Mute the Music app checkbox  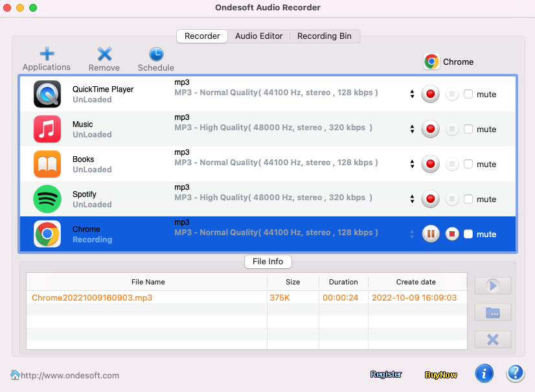coord(468,129)
